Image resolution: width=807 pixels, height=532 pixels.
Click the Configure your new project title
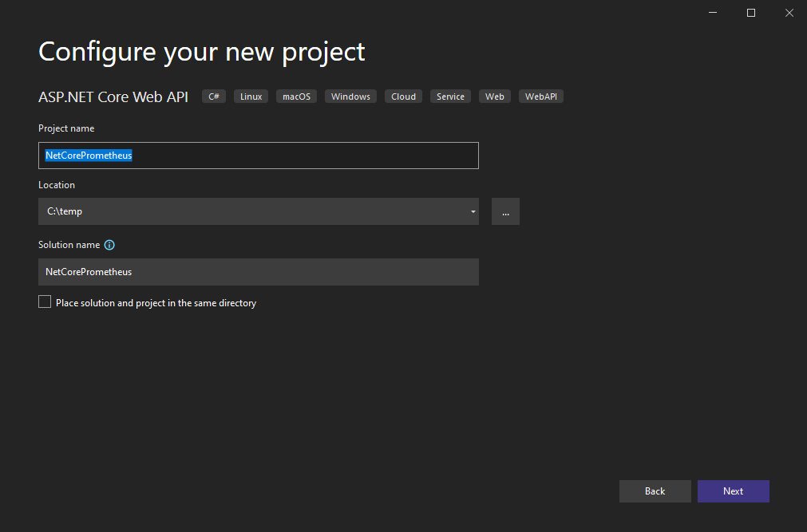point(202,53)
